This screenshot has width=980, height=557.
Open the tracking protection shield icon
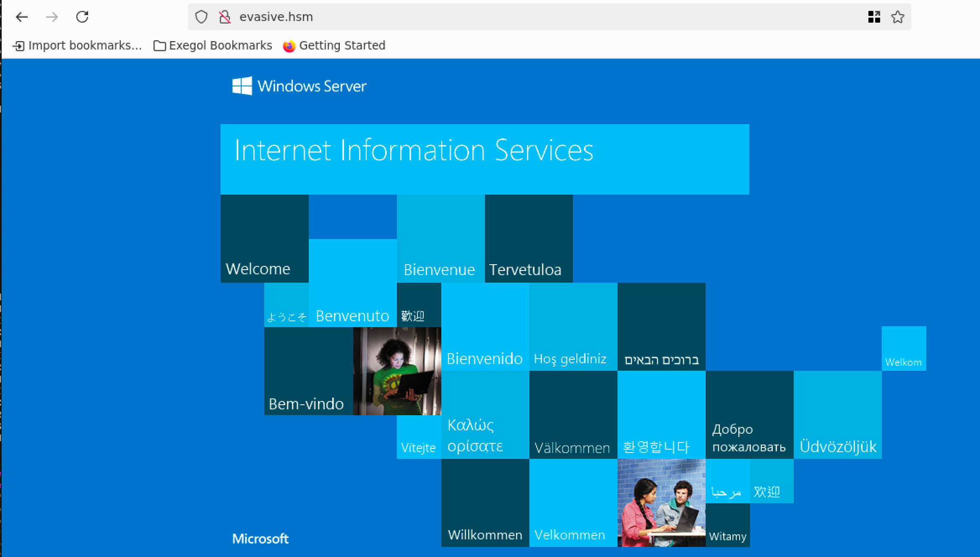pos(201,17)
